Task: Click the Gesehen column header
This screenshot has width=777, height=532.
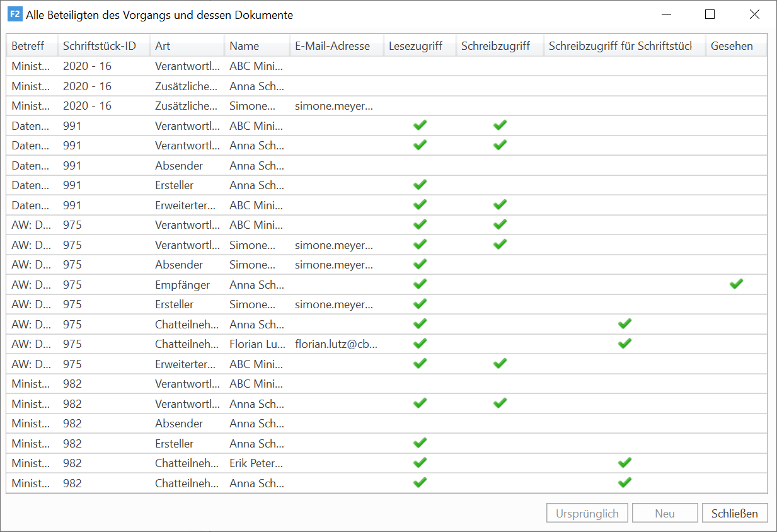Action: (x=732, y=46)
